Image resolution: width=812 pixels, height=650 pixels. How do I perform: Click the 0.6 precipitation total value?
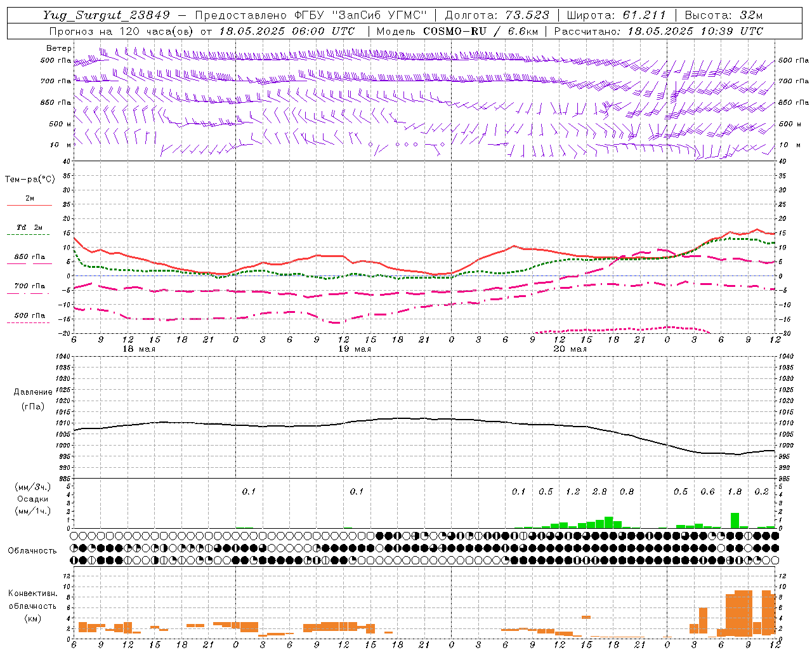tap(707, 491)
